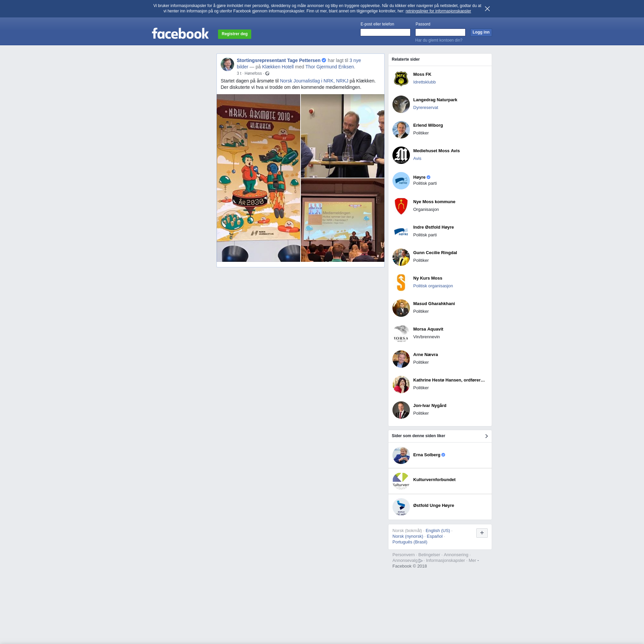This screenshot has height=644, width=644.
Task: Click Gunn Cecilie Ringdal's avatar
Action: click(401, 257)
